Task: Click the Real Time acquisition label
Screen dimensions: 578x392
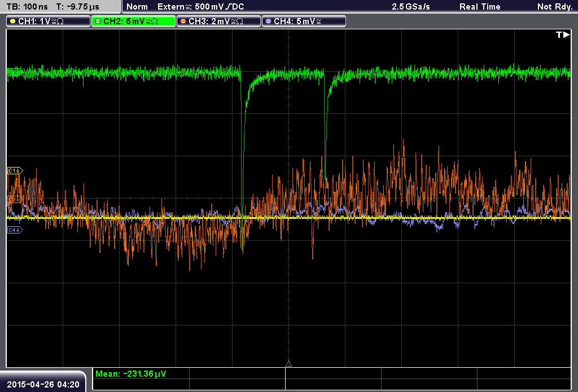Action: tap(480, 7)
